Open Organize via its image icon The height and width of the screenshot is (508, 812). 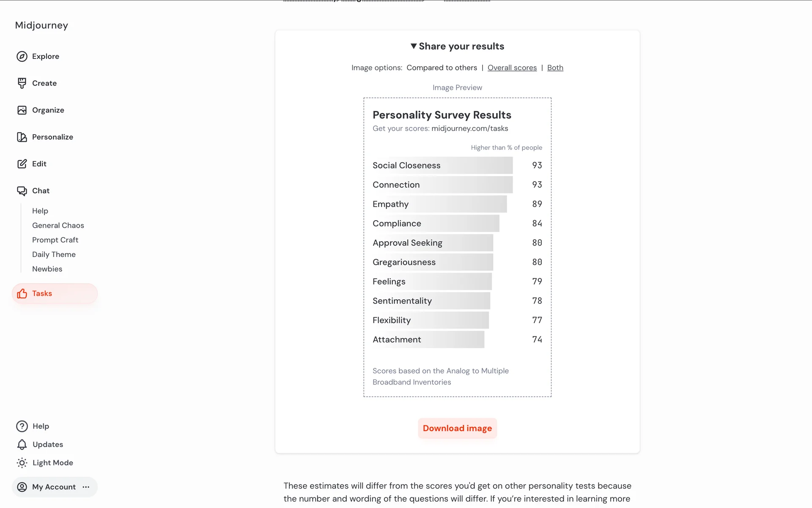22,110
